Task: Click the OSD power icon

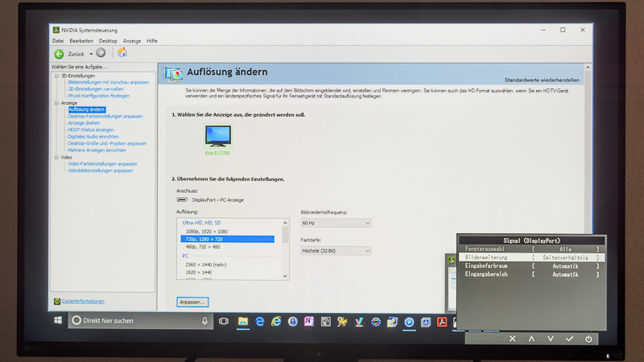Action: (x=588, y=339)
